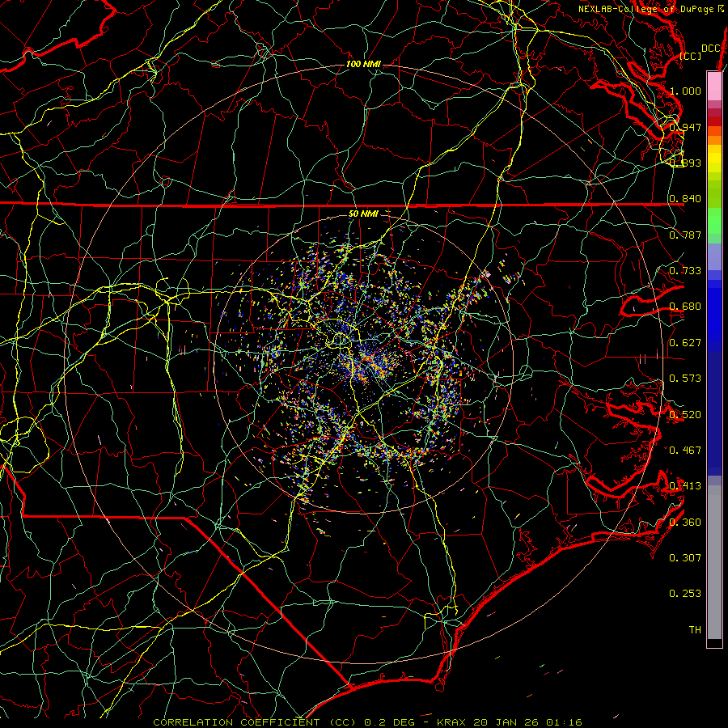Click the 0.947 value on the color scale
728x728 pixels.
685,127
